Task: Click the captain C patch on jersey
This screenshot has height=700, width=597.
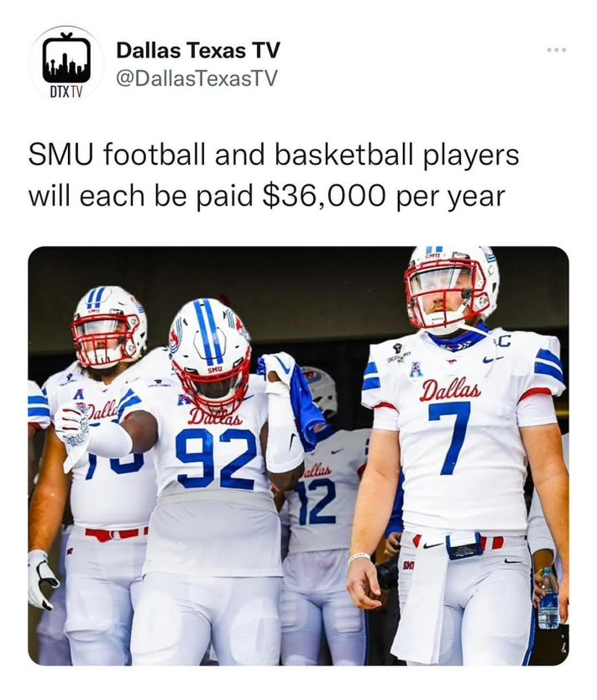Action: click(x=504, y=341)
